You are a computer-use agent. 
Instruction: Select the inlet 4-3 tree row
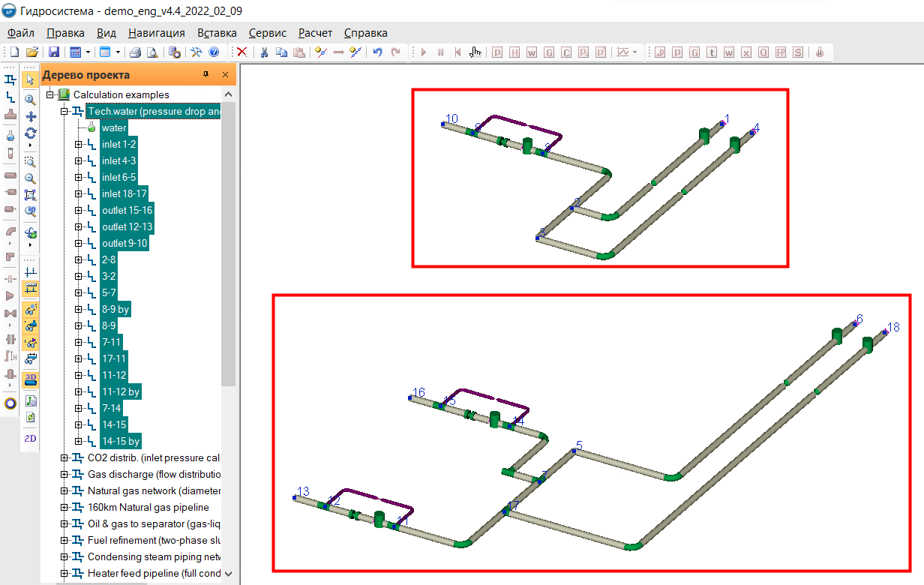pos(118,160)
